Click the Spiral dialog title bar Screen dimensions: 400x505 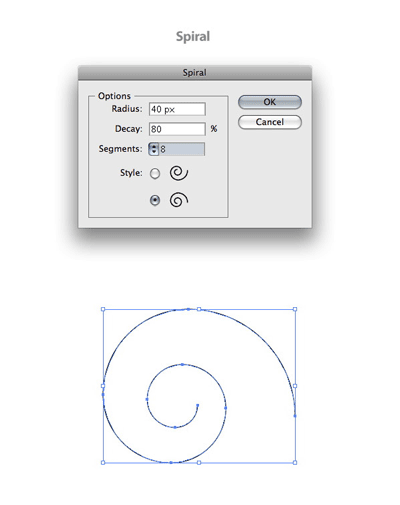tap(195, 73)
